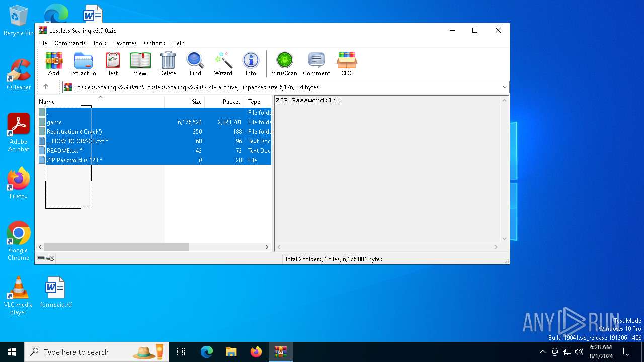Open the Help menu
Screen dimensions: 644x362
tap(178, 43)
